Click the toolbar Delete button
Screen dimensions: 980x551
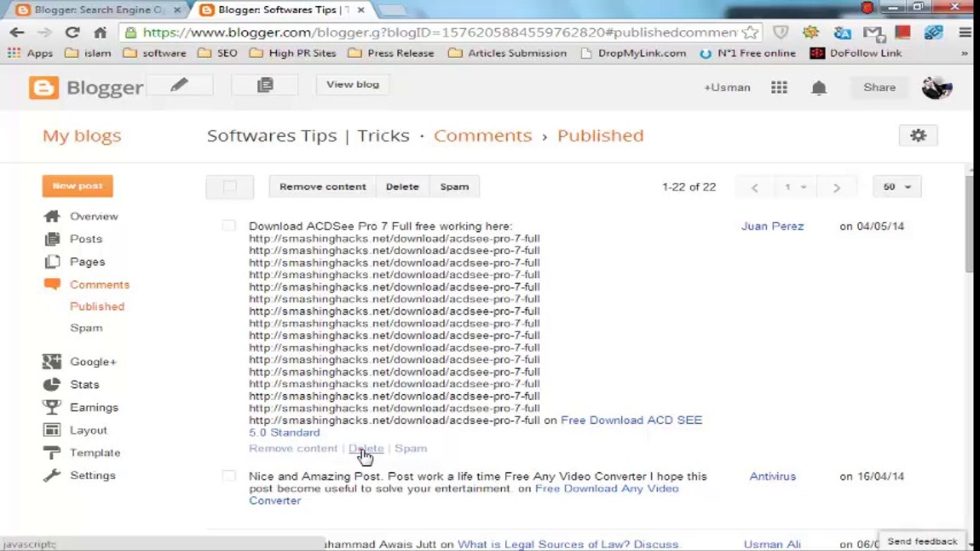pyautogui.click(x=402, y=187)
